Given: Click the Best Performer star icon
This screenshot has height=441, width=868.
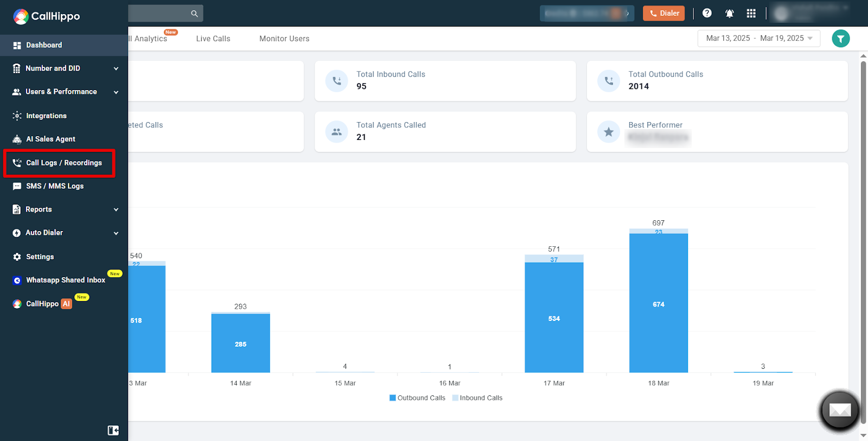Looking at the screenshot, I should [x=609, y=132].
